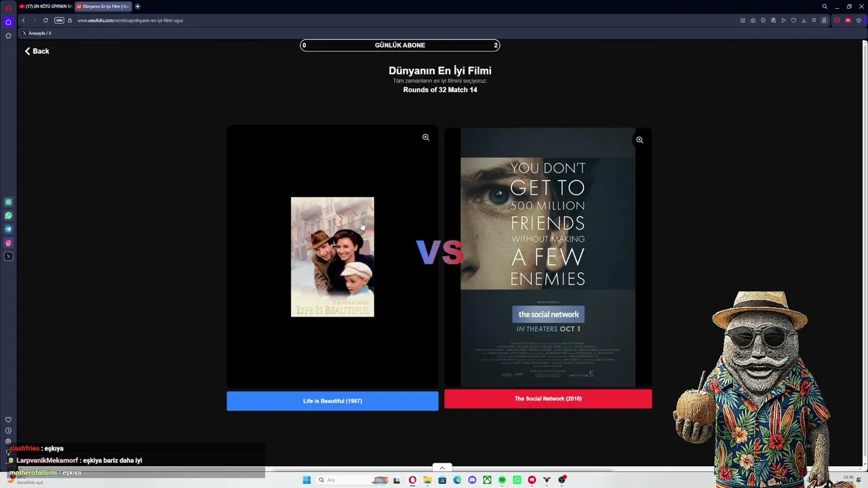Image resolution: width=868 pixels, height=488 pixels.
Task: Navigate forward in the browser
Action: [x=34, y=20]
